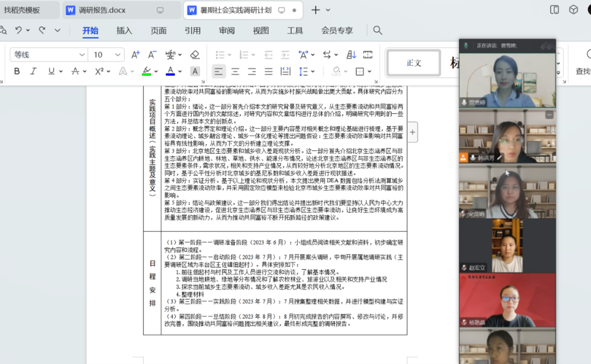Click the decrease font size icon

click(x=153, y=55)
